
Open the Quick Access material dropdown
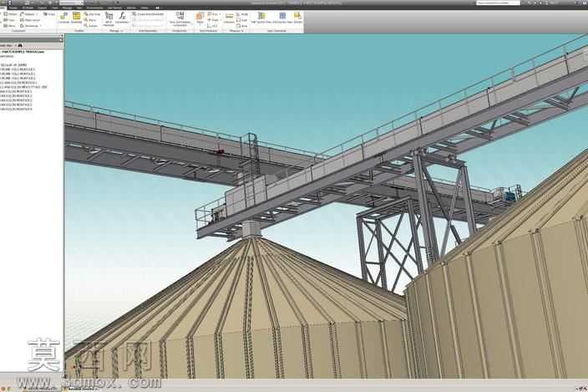(x=83, y=3)
